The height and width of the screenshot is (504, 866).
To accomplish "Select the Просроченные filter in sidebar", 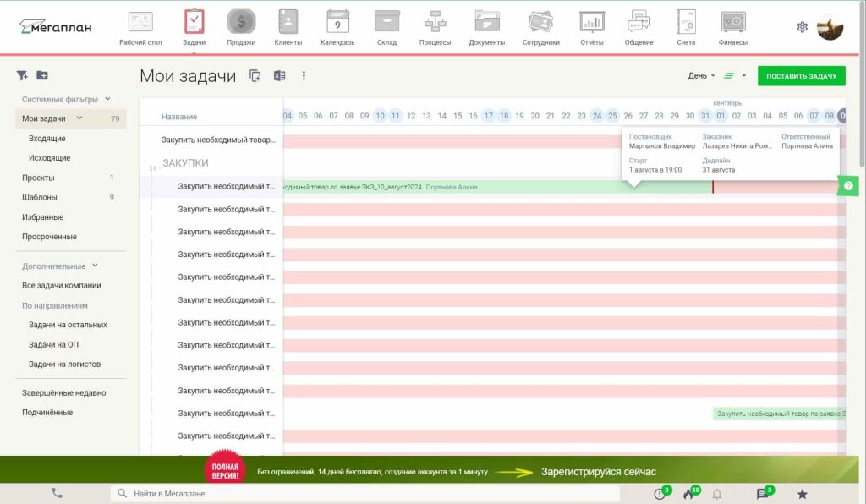I will [49, 237].
